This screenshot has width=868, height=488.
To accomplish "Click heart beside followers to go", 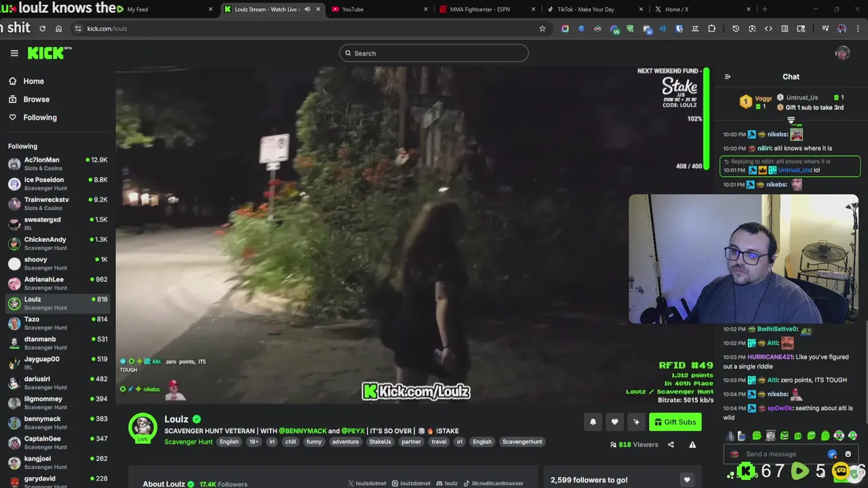I will pyautogui.click(x=687, y=480).
